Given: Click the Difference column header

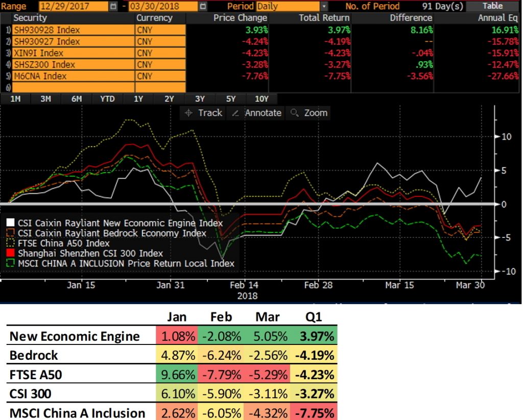Looking at the screenshot, I should pos(411,18).
